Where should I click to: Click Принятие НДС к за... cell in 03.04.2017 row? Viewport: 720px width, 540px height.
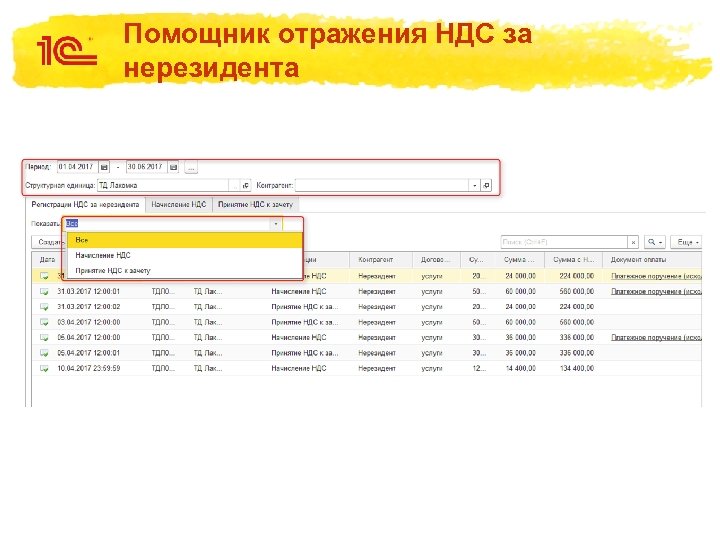pyautogui.click(x=304, y=322)
